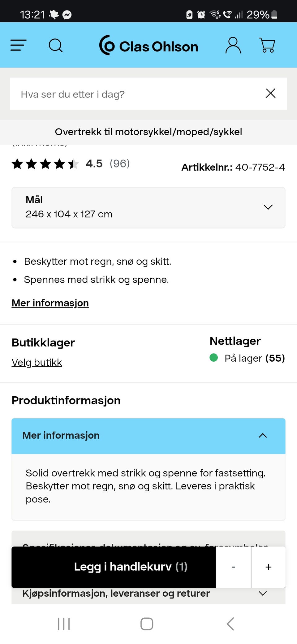Viewport: 297px width, 644px height.
Task: Open the shopping cart icon
Action: [x=267, y=46]
